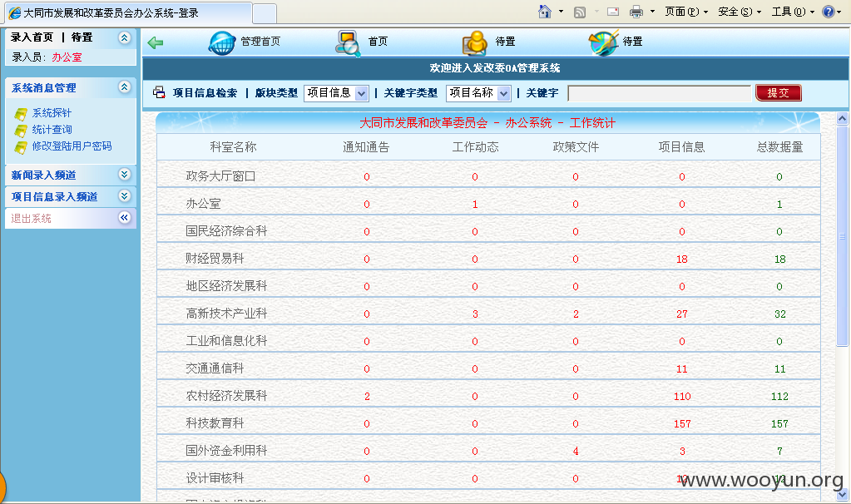Click the vertical scrollbar thumb
Image resolution: width=851 pixels, height=504 pixels.
842,236
